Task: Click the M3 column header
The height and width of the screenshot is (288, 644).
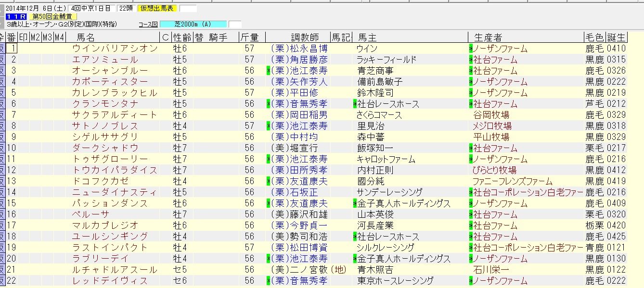Action: (47, 38)
